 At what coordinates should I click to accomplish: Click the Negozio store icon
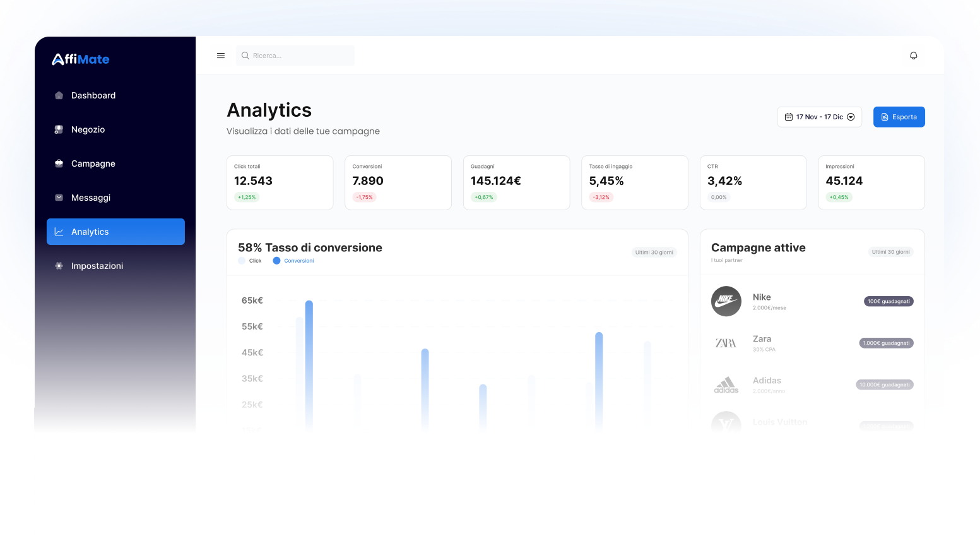58,129
